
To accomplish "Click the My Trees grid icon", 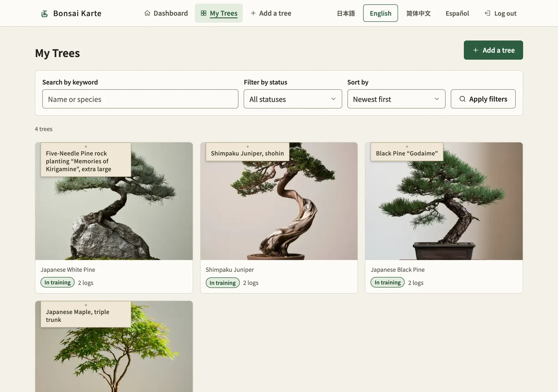I will point(204,13).
